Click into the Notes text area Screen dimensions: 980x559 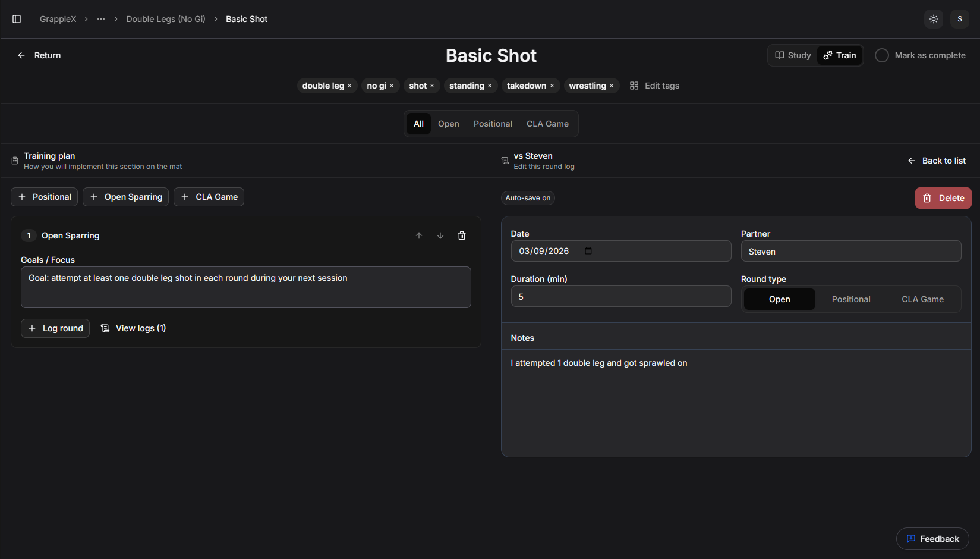click(x=736, y=403)
